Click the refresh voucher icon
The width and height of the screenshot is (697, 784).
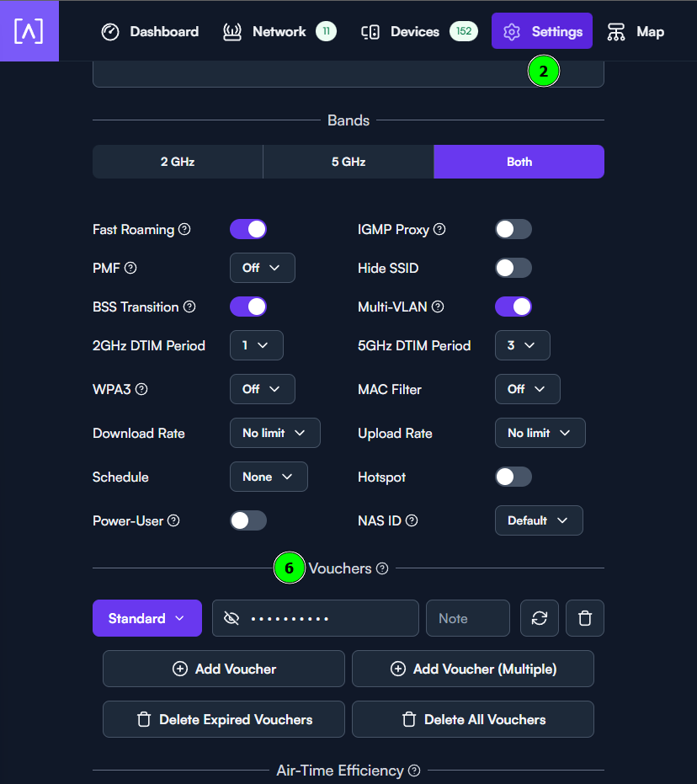(540, 618)
